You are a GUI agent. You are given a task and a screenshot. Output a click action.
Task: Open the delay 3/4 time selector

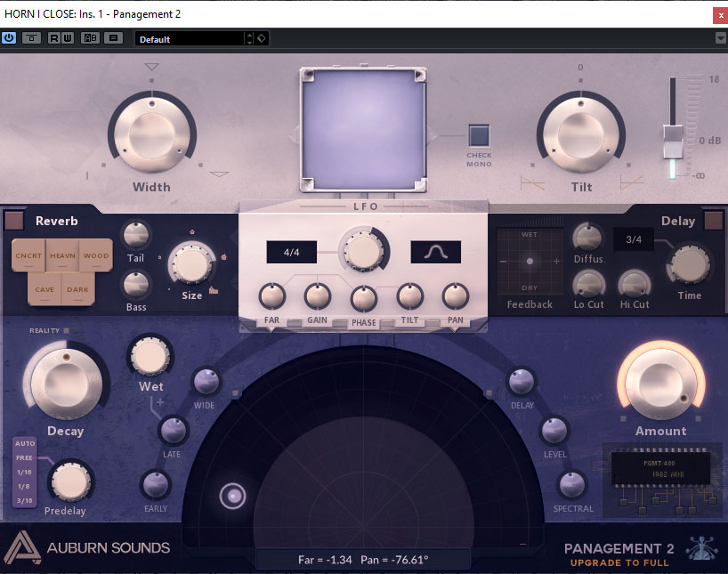[634, 239]
